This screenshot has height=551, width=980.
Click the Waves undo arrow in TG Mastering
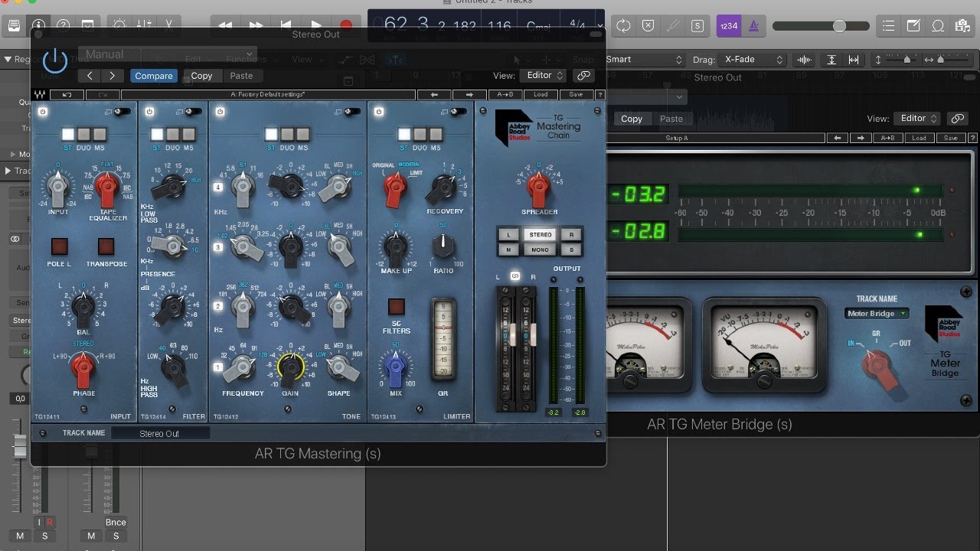coord(67,95)
